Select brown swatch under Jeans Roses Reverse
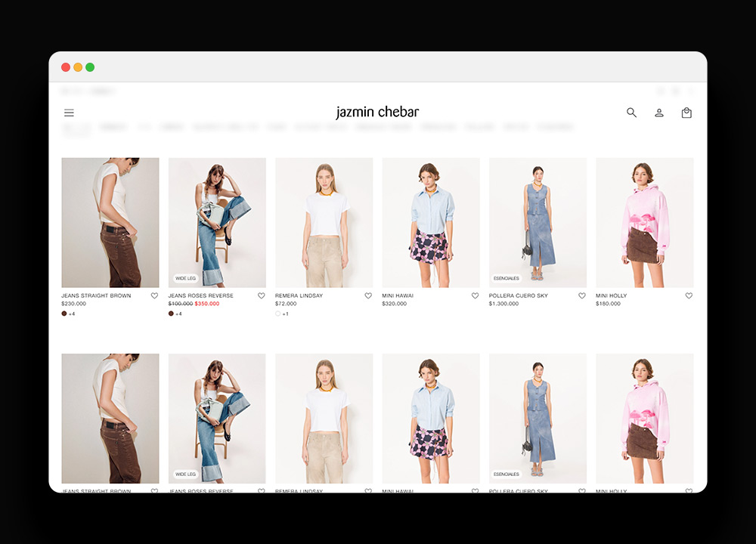756x544 pixels. point(171,314)
